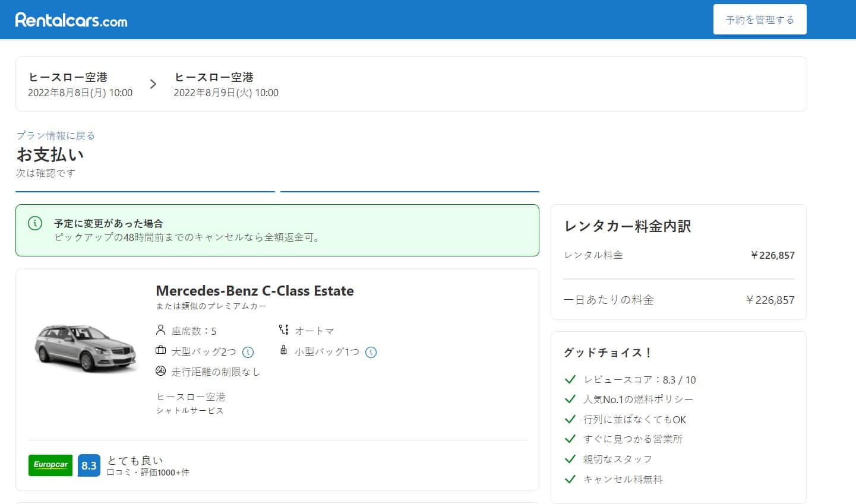Click the Europcar supplier logo
Viewport: 856px width, 504px height.
pos(50,465)
